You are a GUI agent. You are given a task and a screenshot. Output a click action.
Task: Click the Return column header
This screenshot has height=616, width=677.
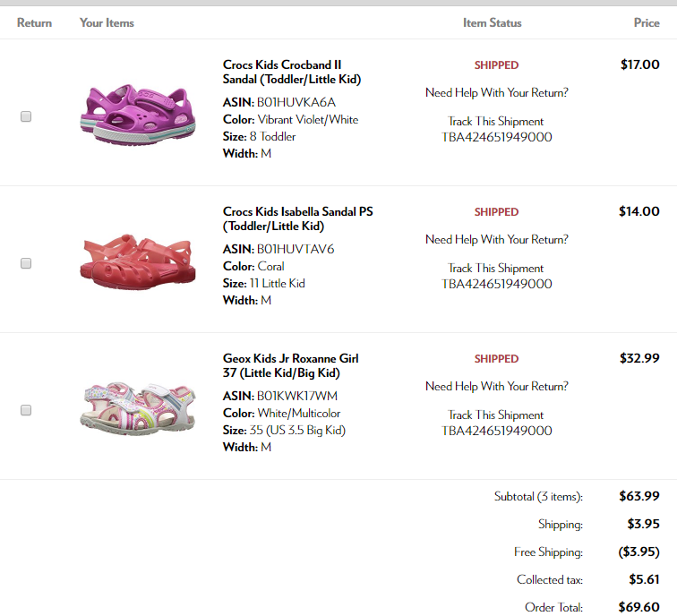click(34, 23)
